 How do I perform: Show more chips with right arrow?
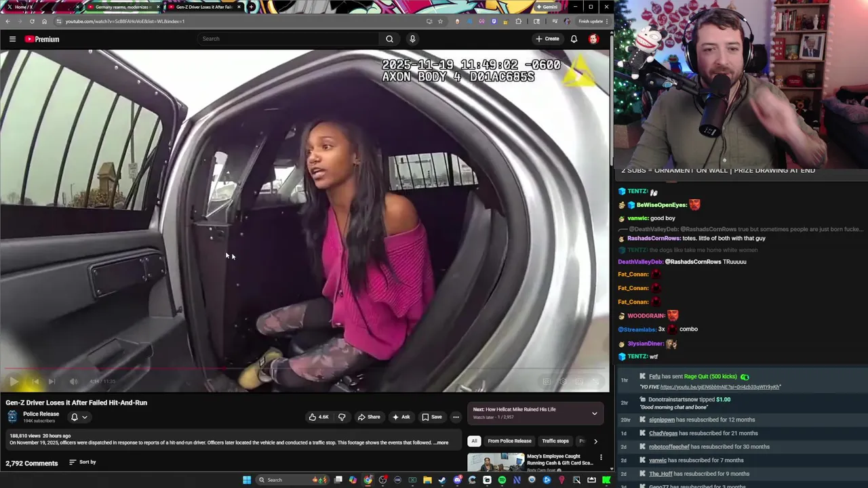(x=595, y=441)
